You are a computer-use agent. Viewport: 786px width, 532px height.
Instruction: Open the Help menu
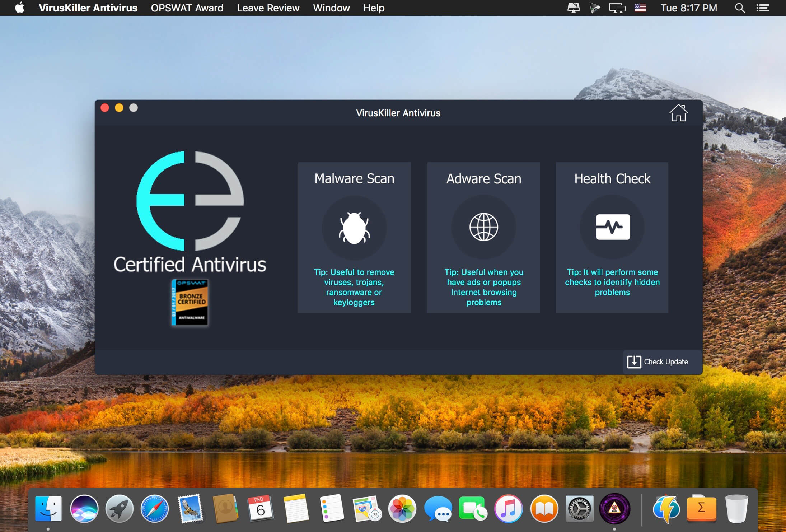pyautogui.click(x=374, y=8)
